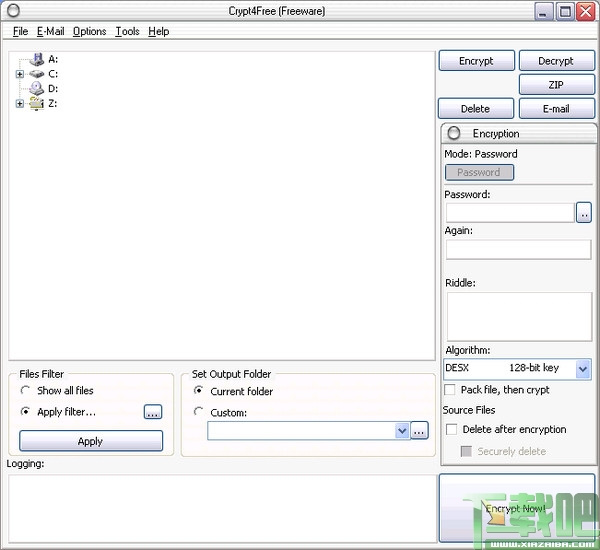
Task: Click the round icon beside Encryption header
Action: [x=454, y=133]
